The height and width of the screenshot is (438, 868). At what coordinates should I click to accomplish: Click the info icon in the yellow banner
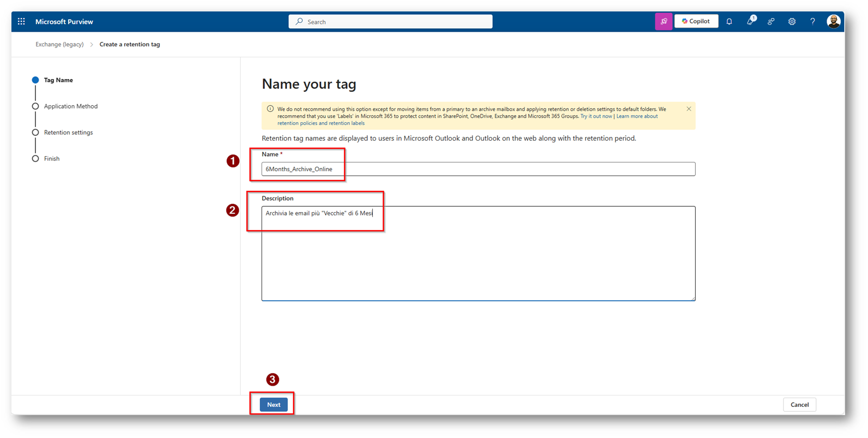coord(270,109)
